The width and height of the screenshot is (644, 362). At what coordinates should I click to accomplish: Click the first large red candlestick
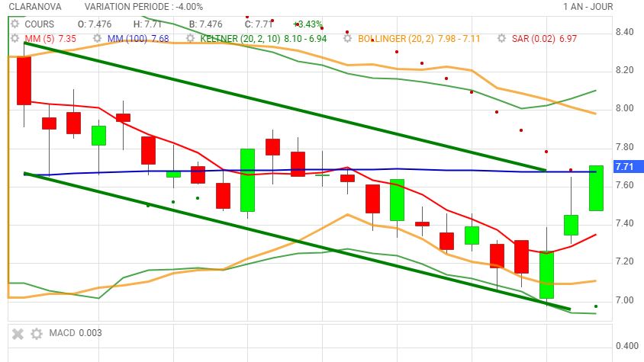click(24, 81)
